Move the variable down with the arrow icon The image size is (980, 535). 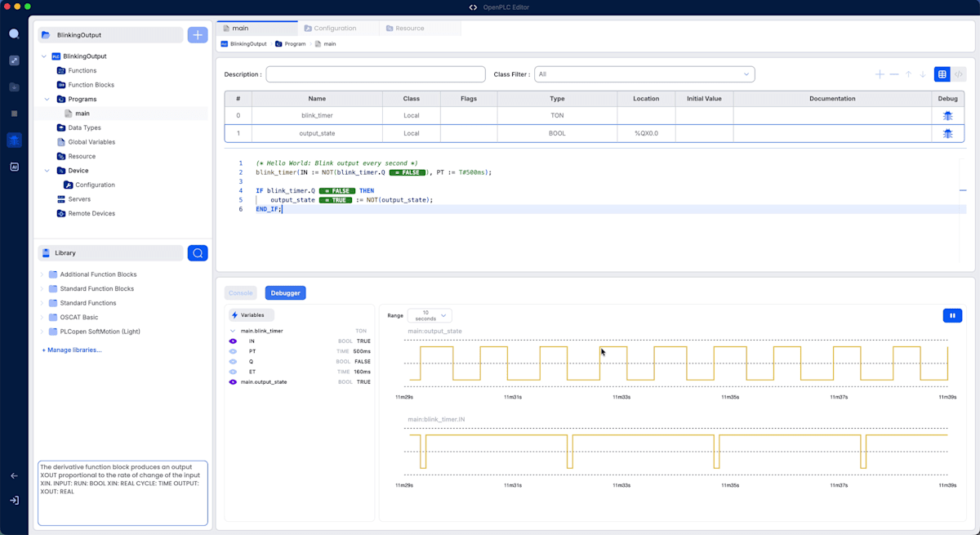tap(923, 74)
